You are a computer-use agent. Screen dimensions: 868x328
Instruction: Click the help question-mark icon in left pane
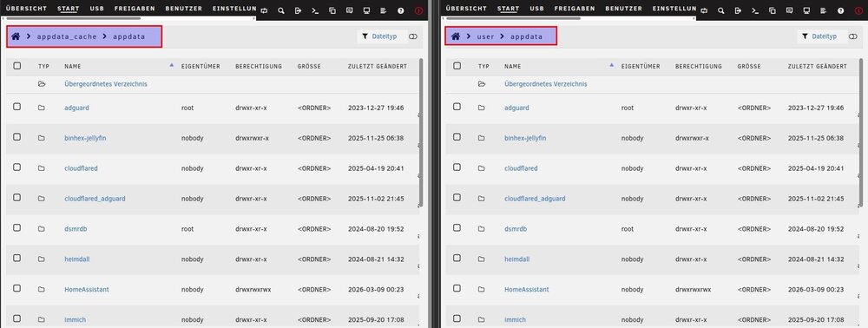pos(401,10)
